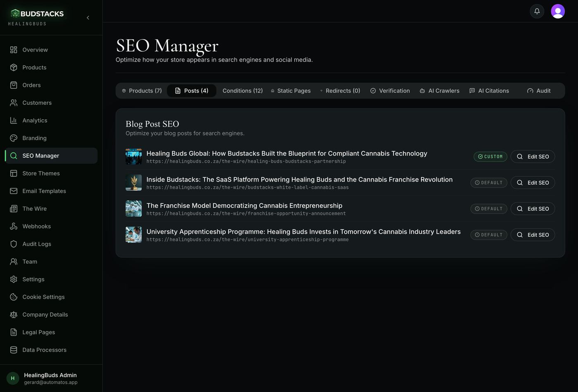Viewport: 578px width, 392px height.
Task: Click the SEO Manager magnifier icon in sidebar
Action: click(x=14, y=156)
